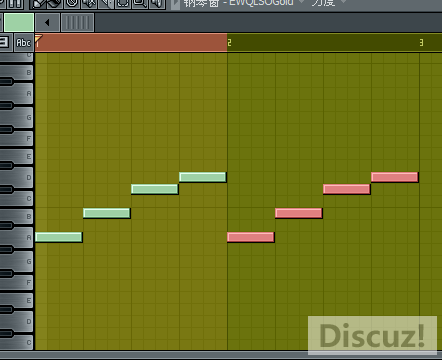Click upper octave D-sharp black key
442x360 pixels.
click(7, 165)
